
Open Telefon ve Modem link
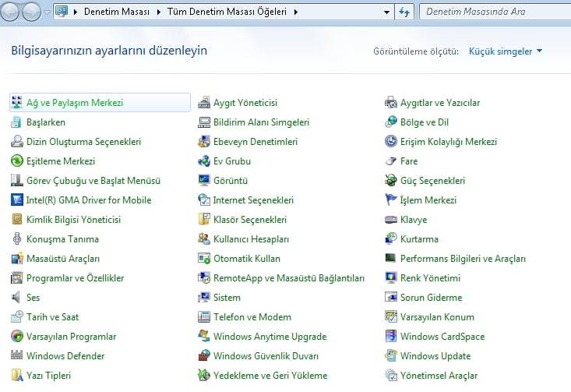click(252, 317)
